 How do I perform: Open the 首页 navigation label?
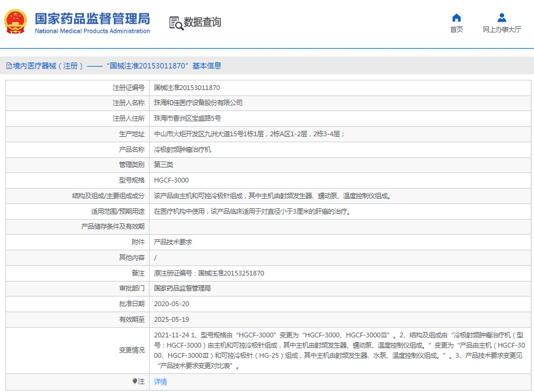coord(457,29)
